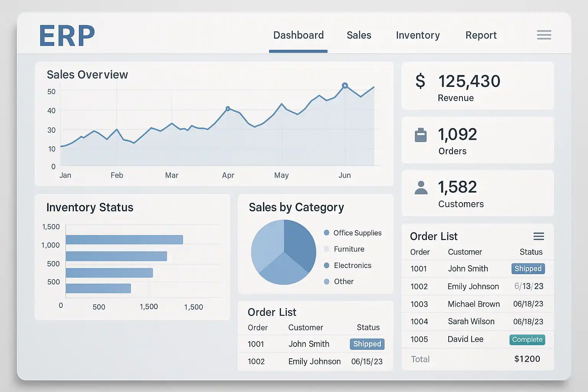The height and width of the screenshot is (392, 588).
Task: Open the Report tab
Action: click(x=481, y=35)
